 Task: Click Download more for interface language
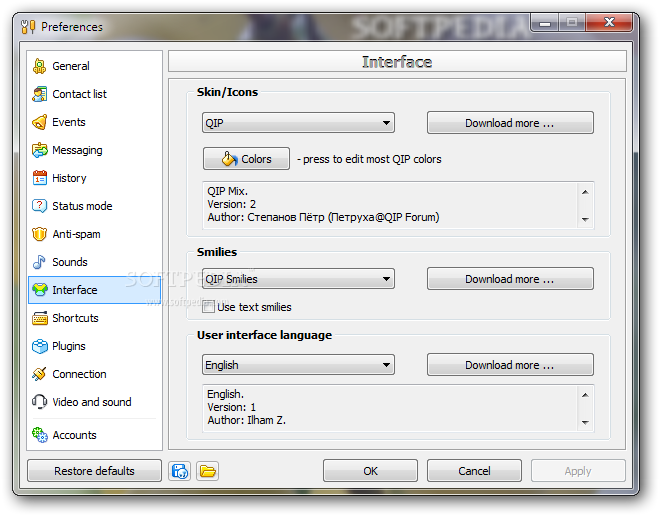510,365
